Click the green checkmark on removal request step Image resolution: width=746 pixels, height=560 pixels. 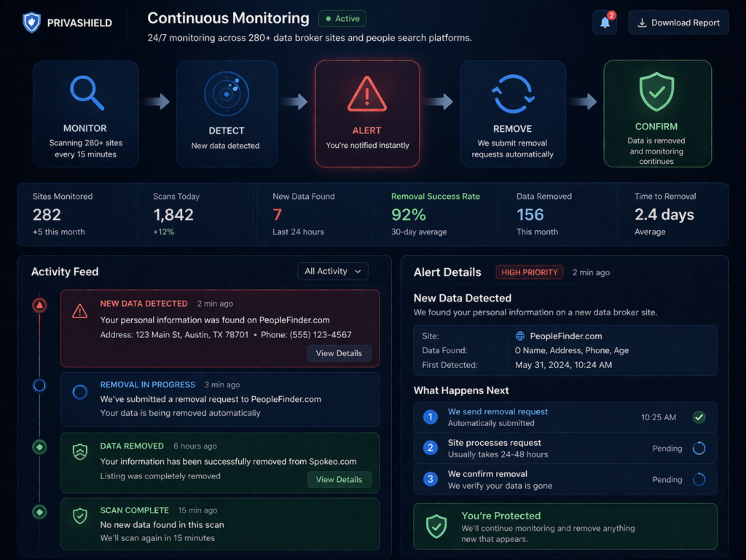pos(699,417)
